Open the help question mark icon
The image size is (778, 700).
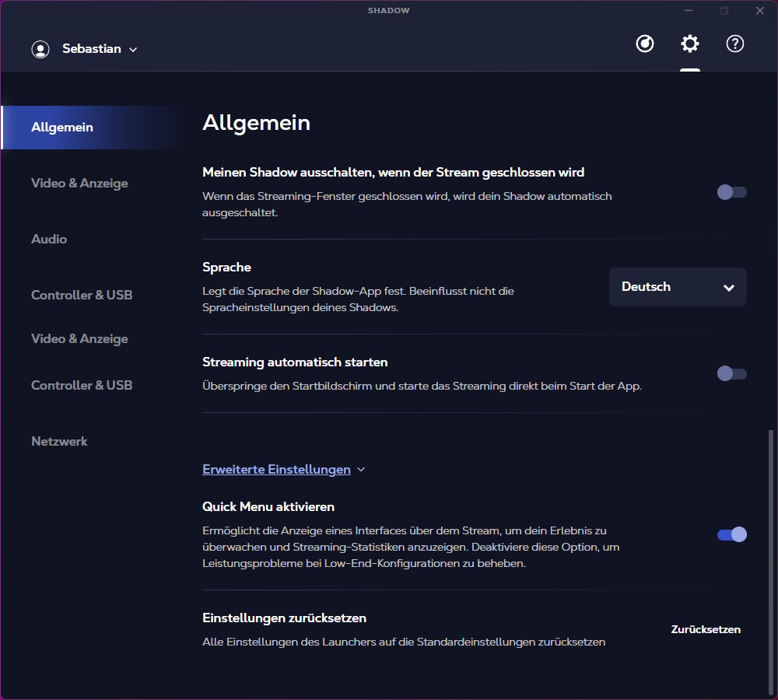tap(735, 44)
